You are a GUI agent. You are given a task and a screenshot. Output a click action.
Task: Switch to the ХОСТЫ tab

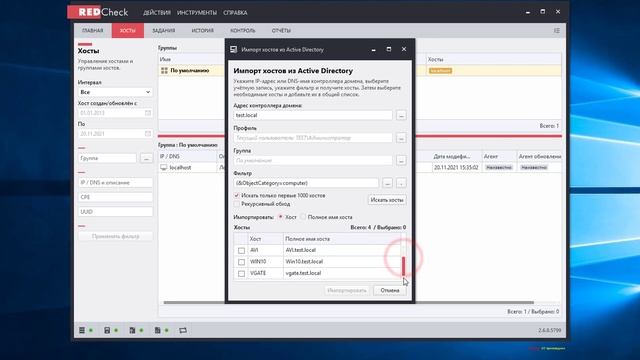coord(128,31)
